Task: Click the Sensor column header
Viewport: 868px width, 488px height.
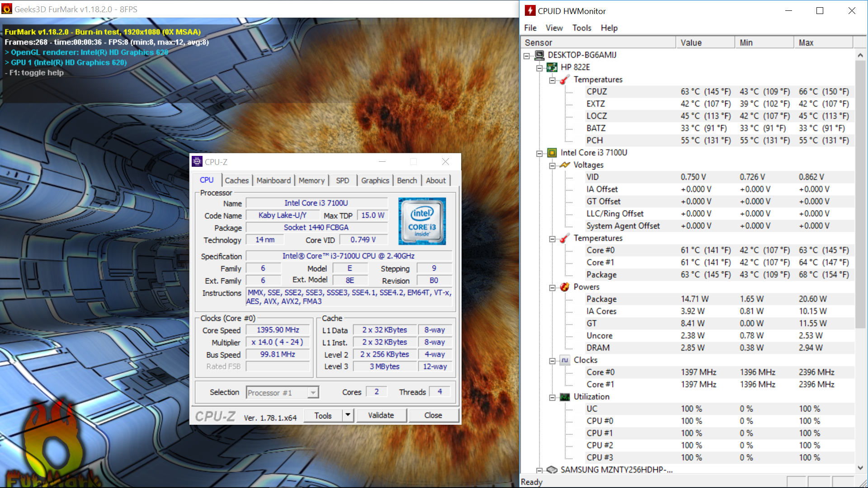Action: click(598, 42)
